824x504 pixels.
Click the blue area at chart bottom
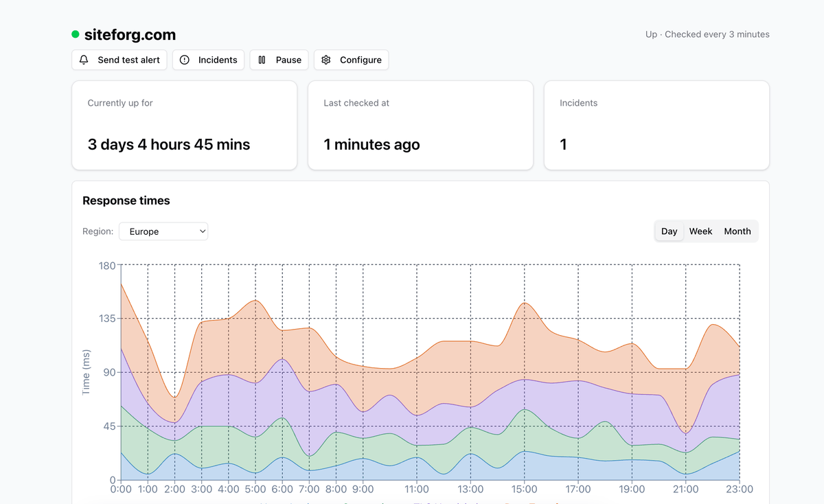coord(549,469)
